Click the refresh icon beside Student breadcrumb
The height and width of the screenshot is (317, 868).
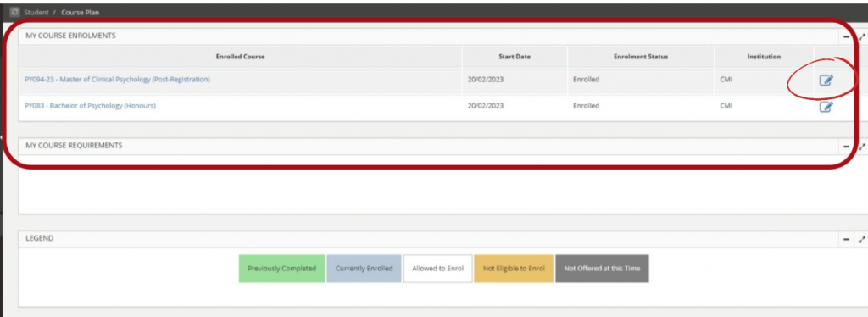pos(14,12)
